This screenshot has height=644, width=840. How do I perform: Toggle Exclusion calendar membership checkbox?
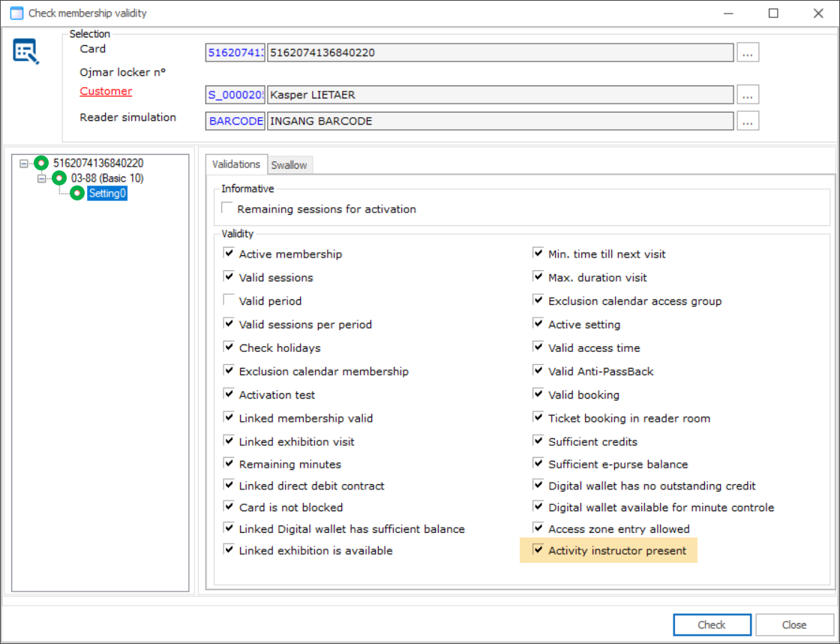(x=229, y=371)
